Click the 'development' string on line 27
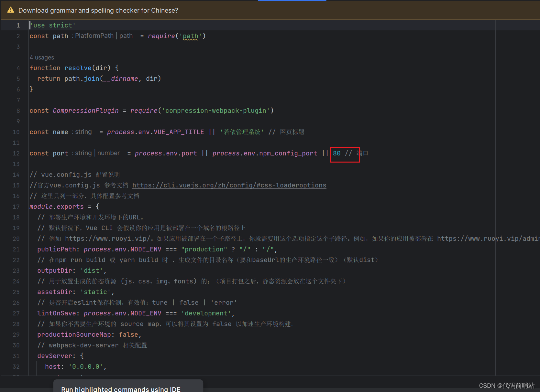Viewport: 540px width, 392px height. click(x=206, y=313)
